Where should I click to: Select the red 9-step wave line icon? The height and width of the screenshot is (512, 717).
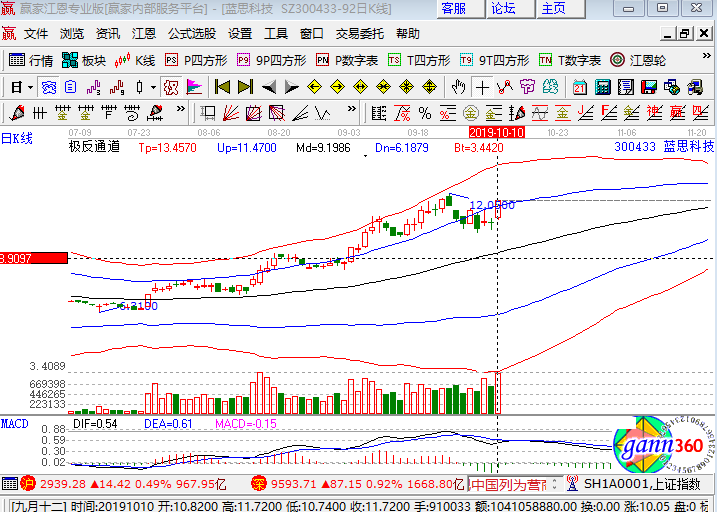coord(117,87)
